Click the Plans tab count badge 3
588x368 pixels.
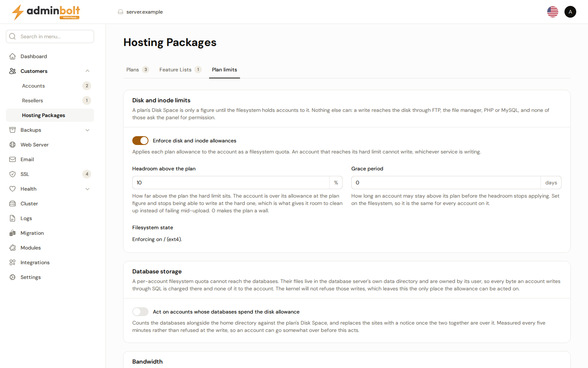pyautogui.click(x=146, y=70)
